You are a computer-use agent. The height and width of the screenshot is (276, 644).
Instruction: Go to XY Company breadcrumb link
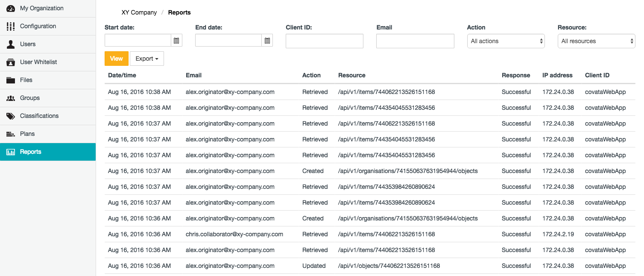coord(139,12)
